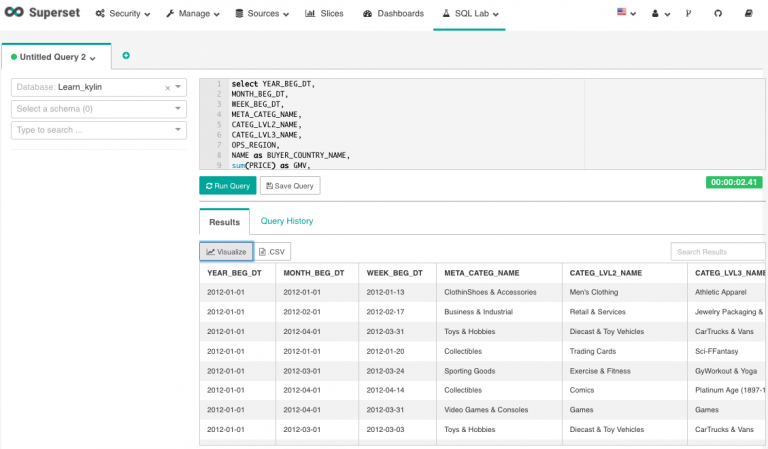Click the Search Results input field

(717, 252)
